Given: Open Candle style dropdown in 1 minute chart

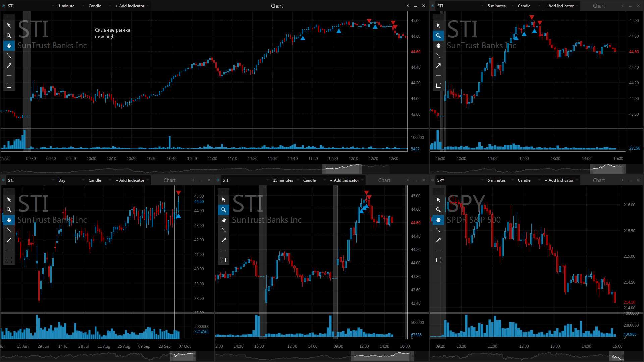Looking at the screenshot, I should click(99, 6).
